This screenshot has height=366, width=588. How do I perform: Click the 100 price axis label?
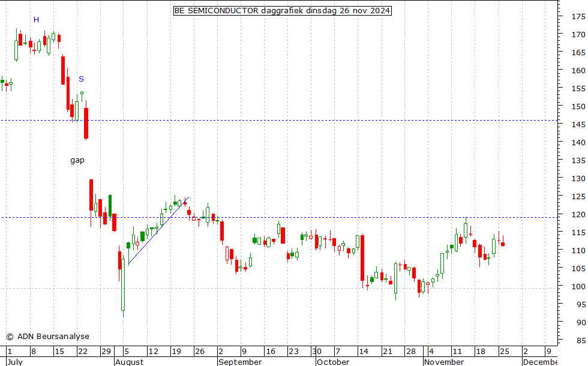[578, 287]
